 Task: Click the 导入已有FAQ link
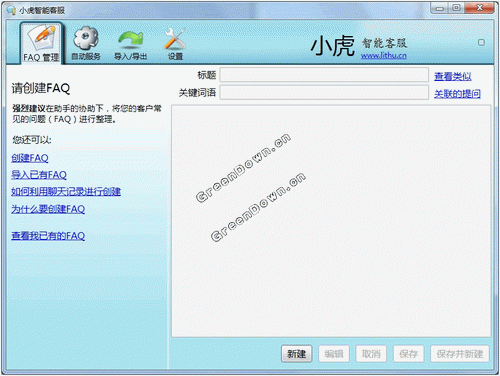[x=39, y=175]
